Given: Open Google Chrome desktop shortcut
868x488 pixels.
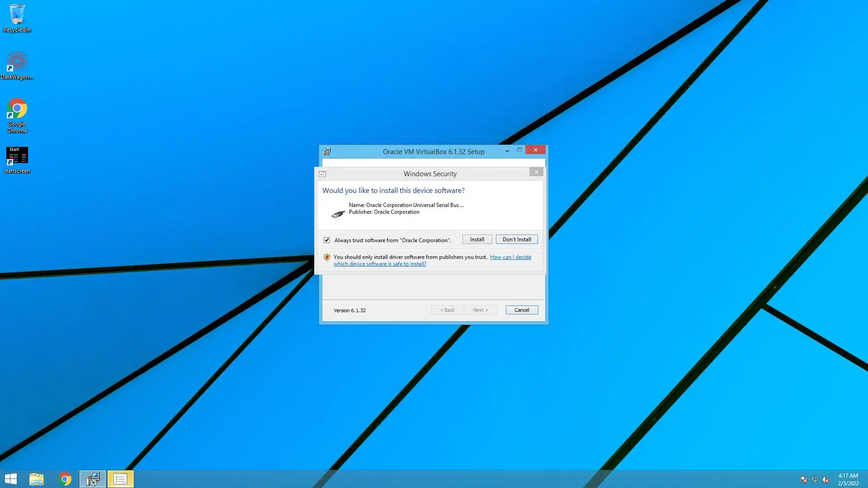Looking at the screenshot, I should 17,115.
